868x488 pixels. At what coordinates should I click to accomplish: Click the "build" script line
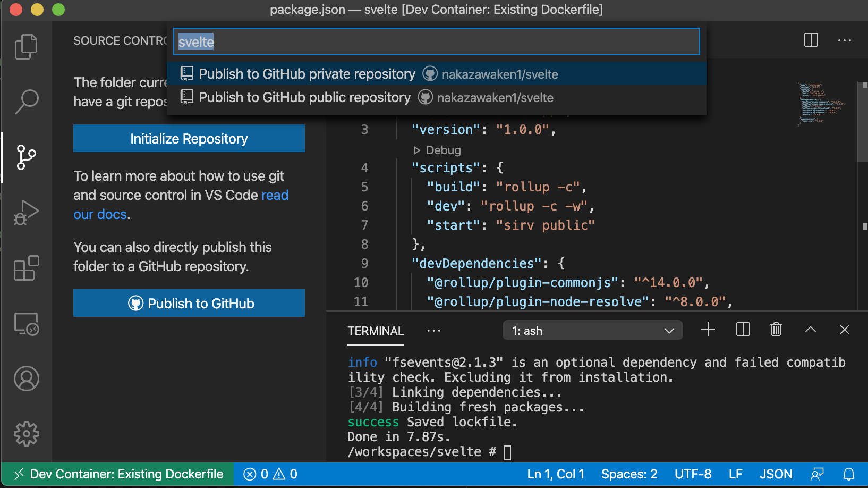tap(507, 187)
